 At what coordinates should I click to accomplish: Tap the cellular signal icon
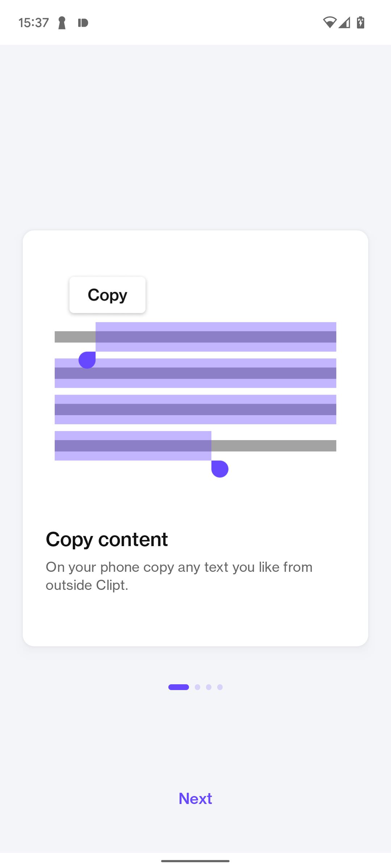(x=345, y=22)
